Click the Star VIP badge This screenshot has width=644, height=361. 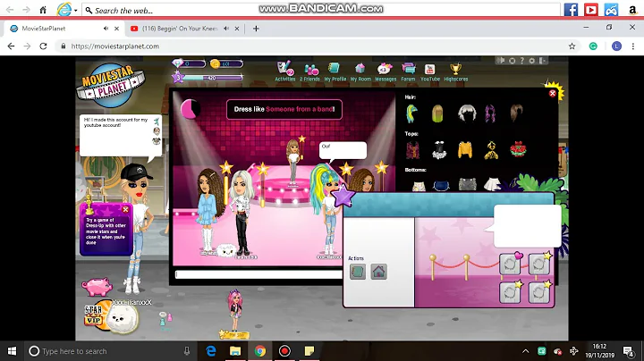(94, 315)
